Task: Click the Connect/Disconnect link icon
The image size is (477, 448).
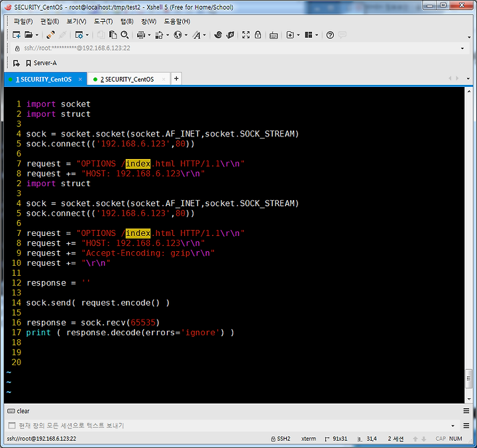Action: tap(50, 35)
